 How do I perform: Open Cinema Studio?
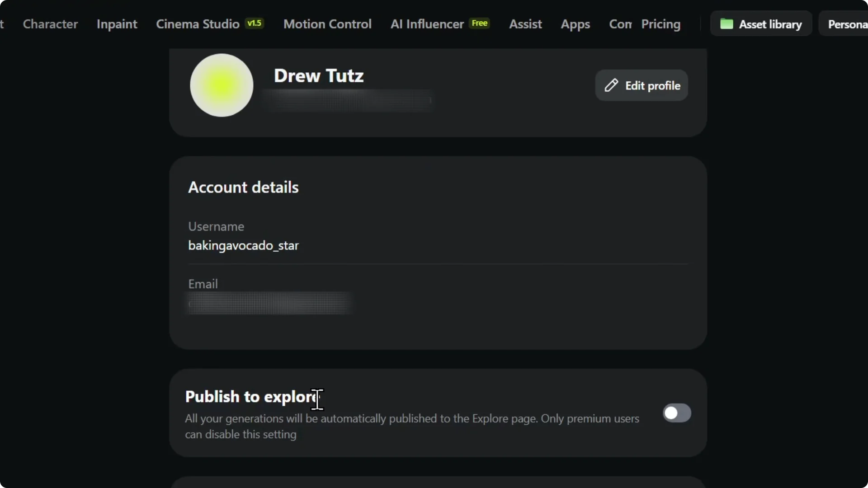pyautogui.click(x=197, y=24)
